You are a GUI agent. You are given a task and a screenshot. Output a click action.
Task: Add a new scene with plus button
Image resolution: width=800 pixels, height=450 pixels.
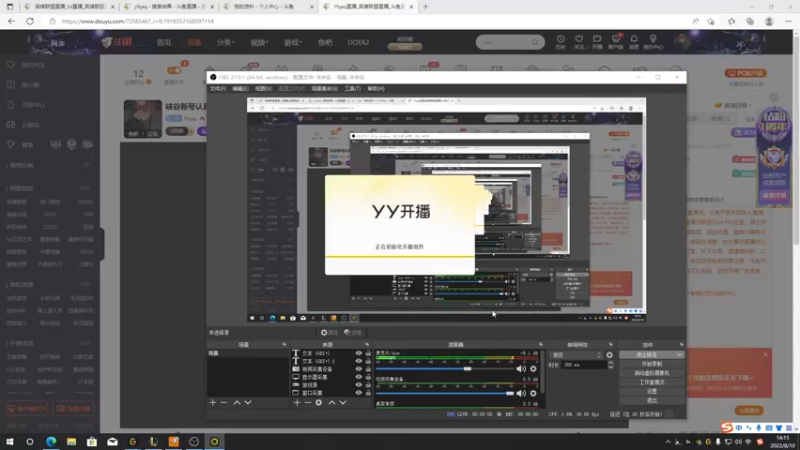(x=213, y=403)
